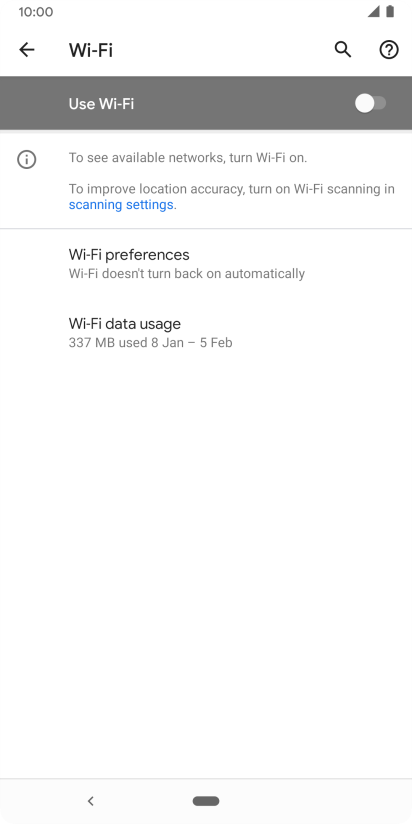
Task: Tap the cellular signal status icon
Action: click(373, 12)
